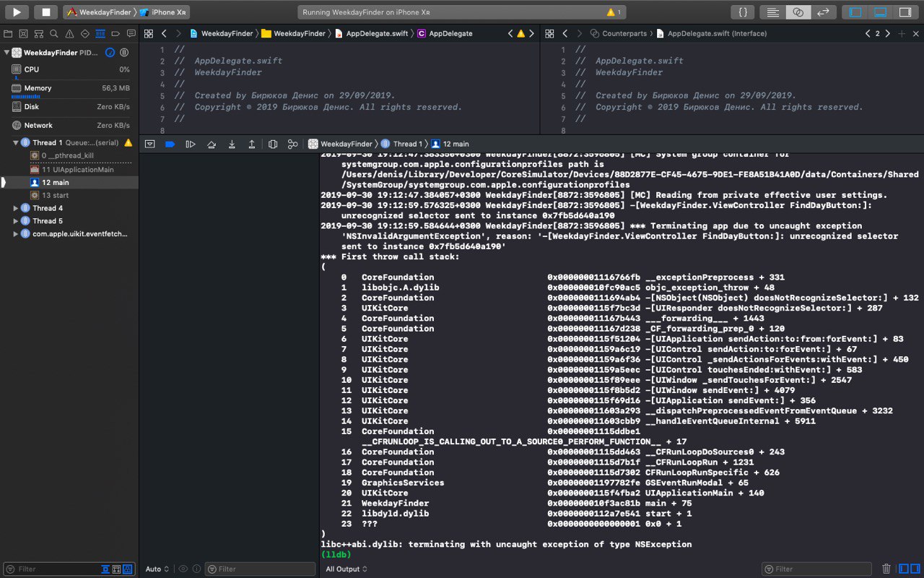Pause the process via the navigator pause icon

(x=124, y=53)
